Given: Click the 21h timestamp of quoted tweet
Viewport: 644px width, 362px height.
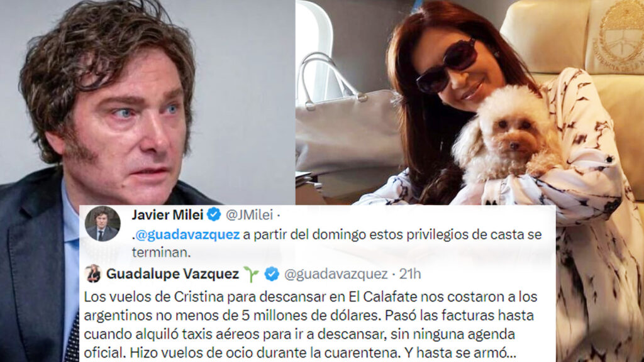Looking at the screenshot, I should tap(410, 274).
